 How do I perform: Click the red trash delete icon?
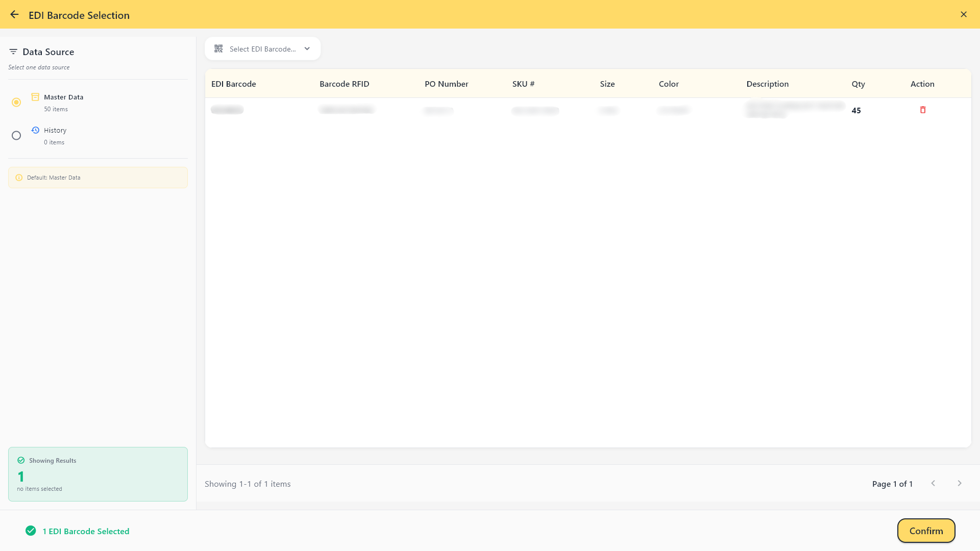click(x=923, y=110)
